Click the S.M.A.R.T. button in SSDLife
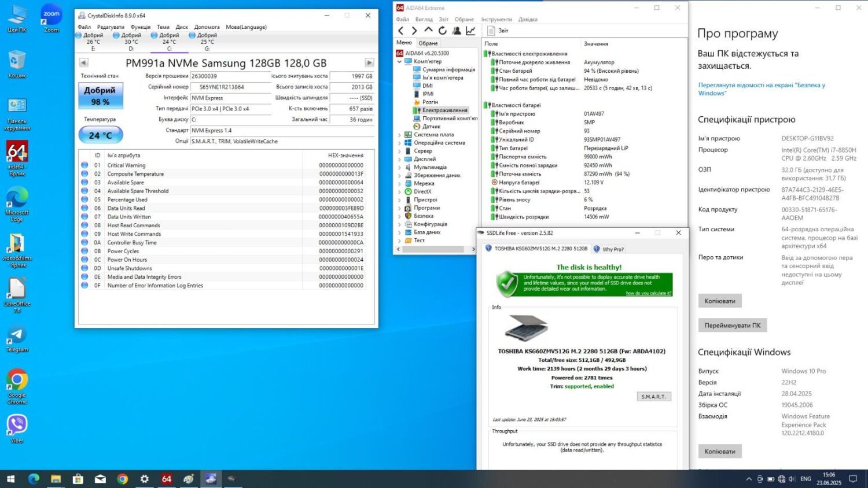Image resolution: width=868 pixels, height=488 pixels. [654, 397]
